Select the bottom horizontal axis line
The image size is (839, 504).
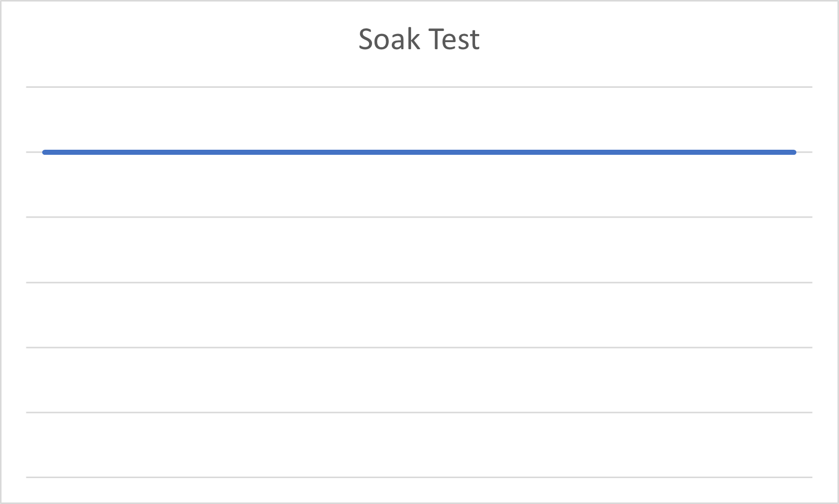coord(419,477)
